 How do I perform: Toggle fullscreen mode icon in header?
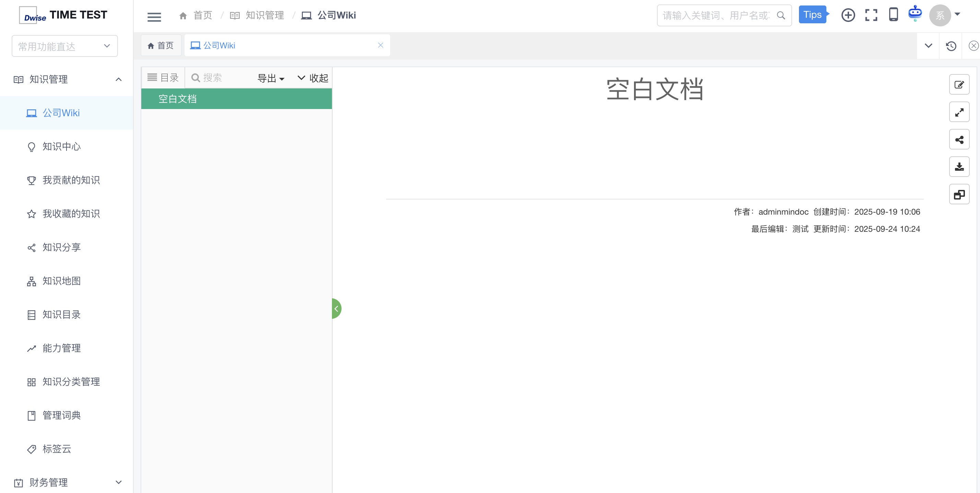[x=871, y=15]
